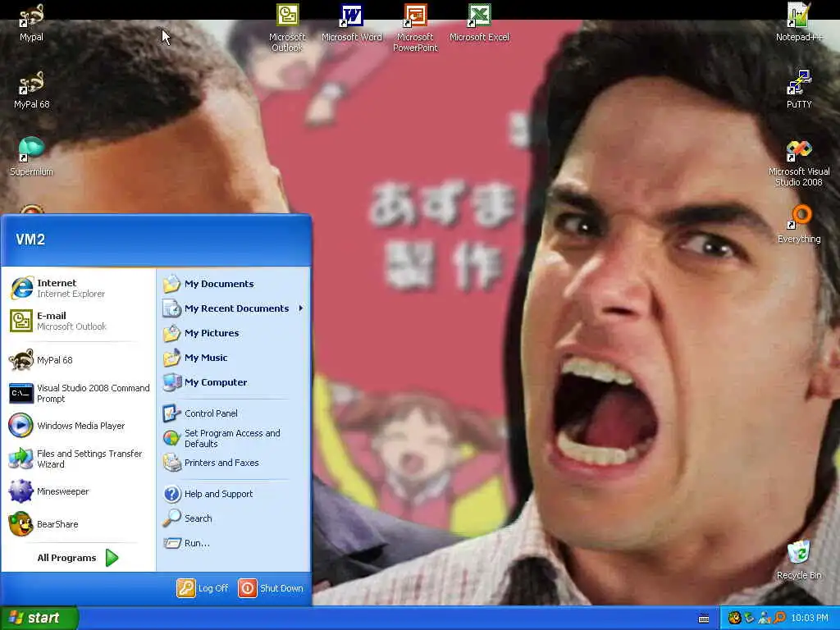Launch the Everything search desktop shortcut
The height and width of the screenshot is (630, 840).
coord(799,225)
